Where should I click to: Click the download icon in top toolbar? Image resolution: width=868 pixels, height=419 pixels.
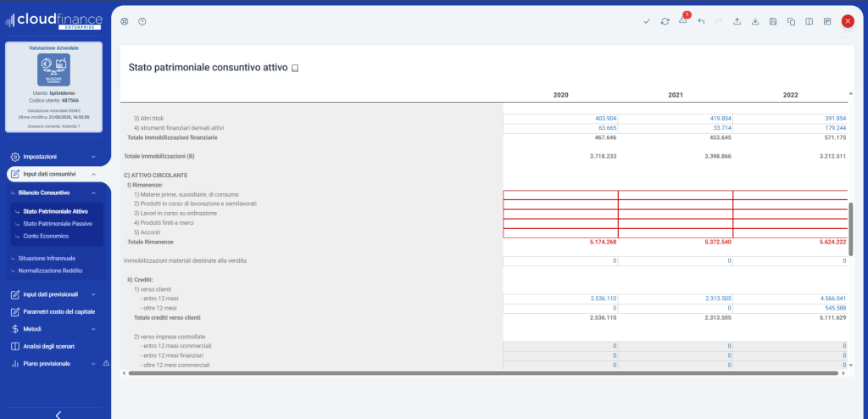pyautogui.click(x=755, y=21)
